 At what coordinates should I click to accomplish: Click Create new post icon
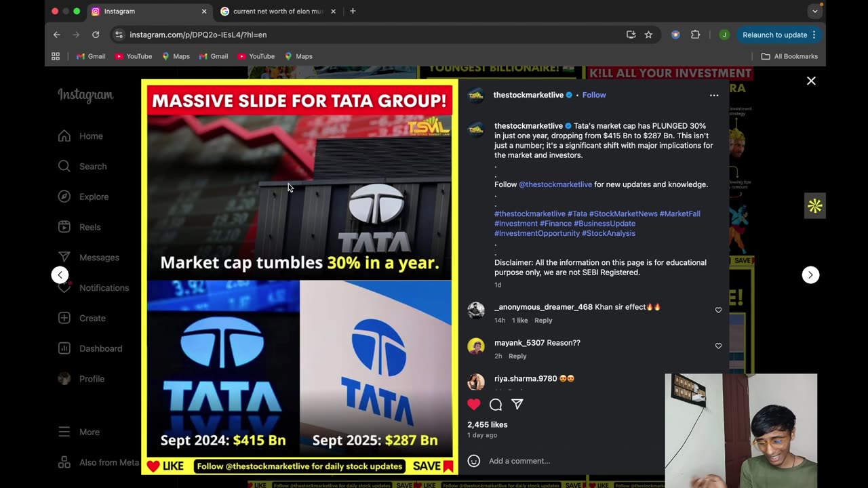(64, 318)
